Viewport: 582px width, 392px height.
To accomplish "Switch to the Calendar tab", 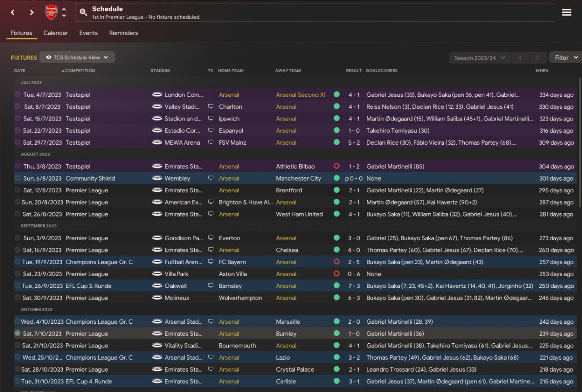I will pyautogui.click(x=55, y=33).
